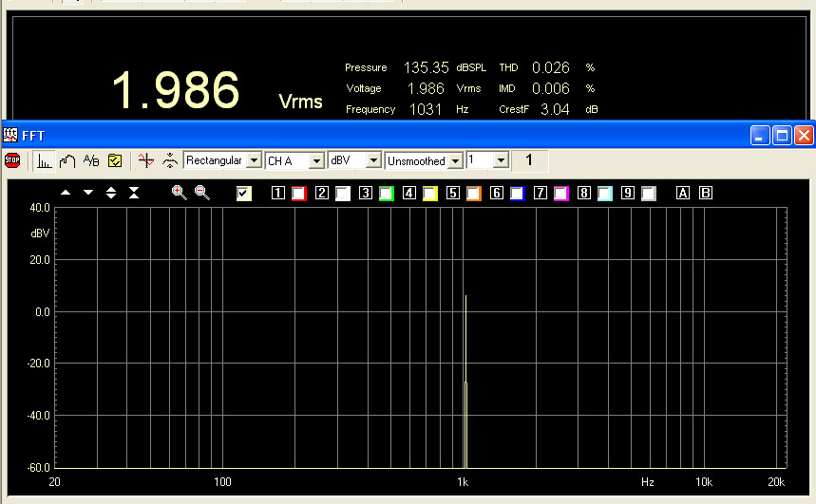Click the magenta overlay 7 color swatch

pyautogui.click(x=560, y=193)
